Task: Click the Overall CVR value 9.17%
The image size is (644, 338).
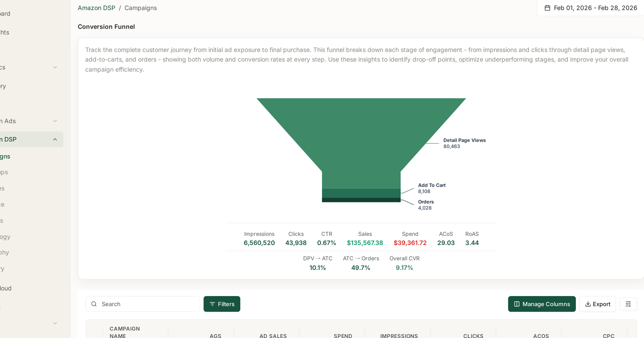Action: [405, 268]
